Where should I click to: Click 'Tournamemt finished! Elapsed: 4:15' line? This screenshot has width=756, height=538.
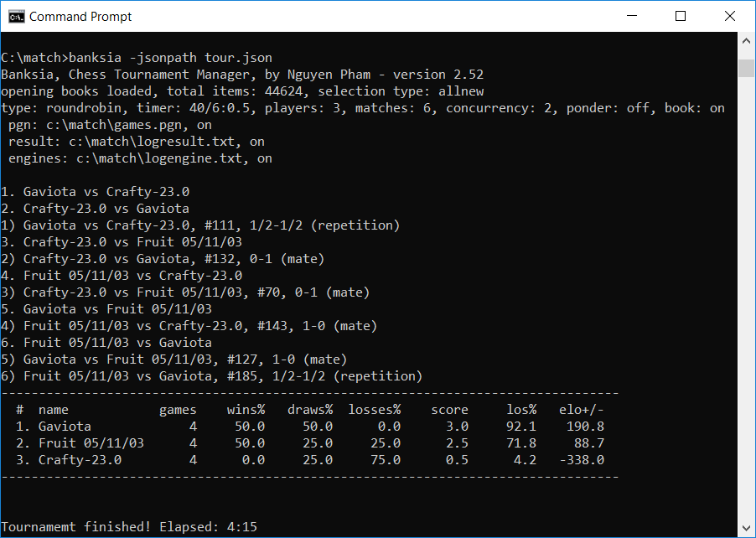(x=129, y=527)
